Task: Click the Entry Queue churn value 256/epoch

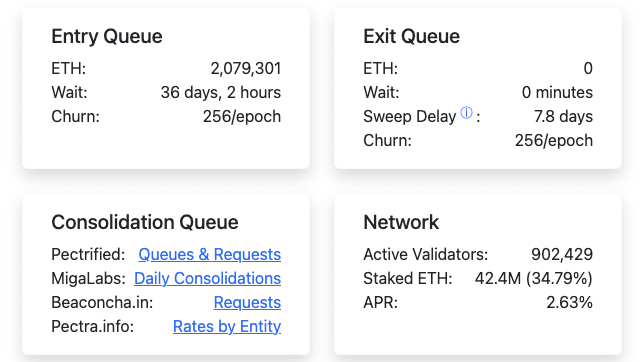Action: (242, 117)
